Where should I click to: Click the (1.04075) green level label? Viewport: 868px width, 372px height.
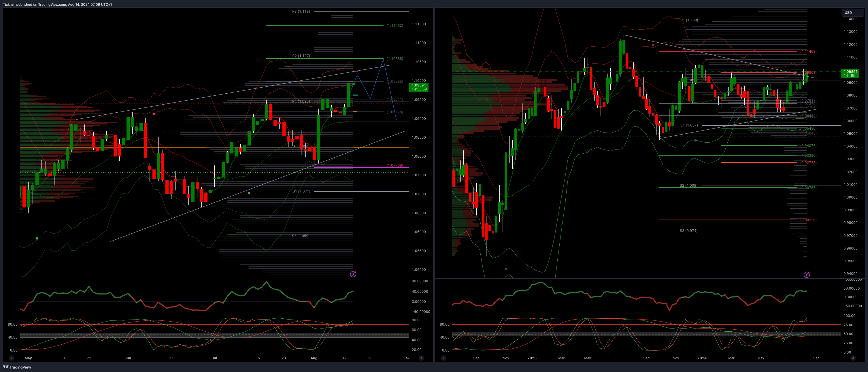[x=808, y=146]
